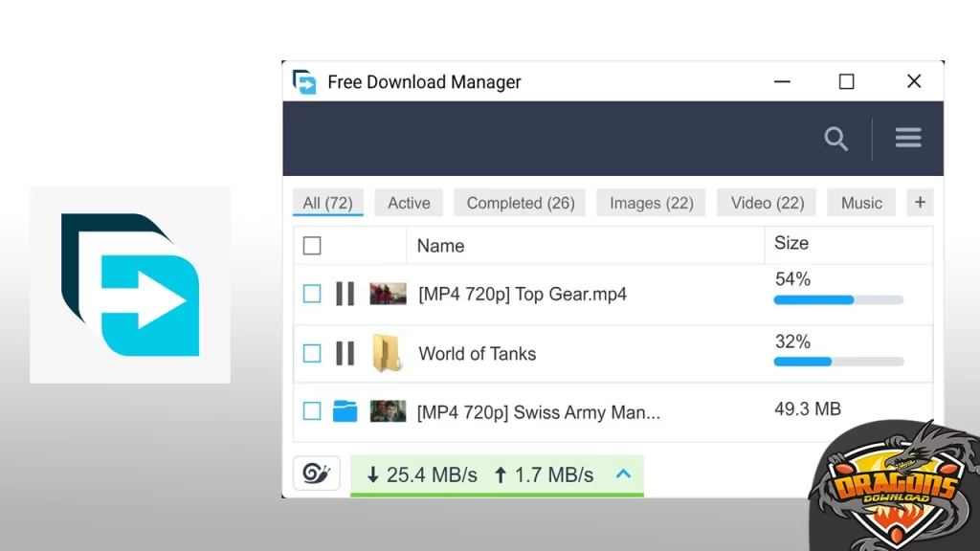Click the Top Gear video thumbnail
Viewport: 980px width, 551px height.
388,294
